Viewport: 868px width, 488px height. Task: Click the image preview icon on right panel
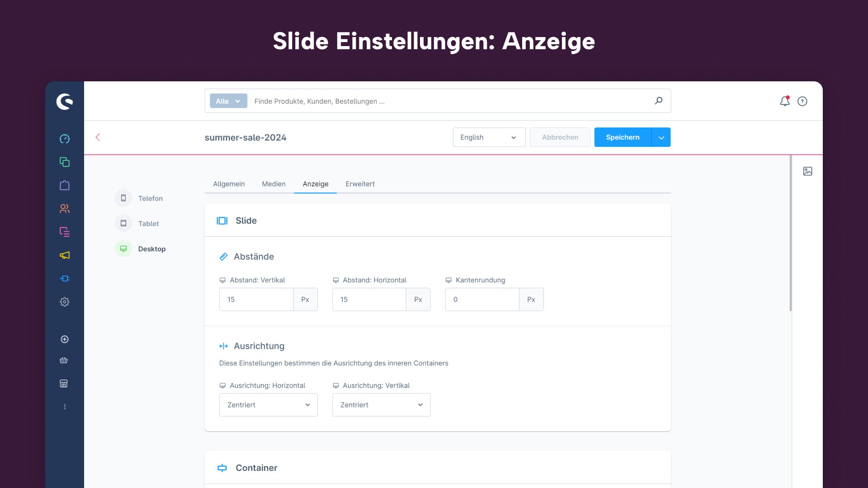coord(808,172)
